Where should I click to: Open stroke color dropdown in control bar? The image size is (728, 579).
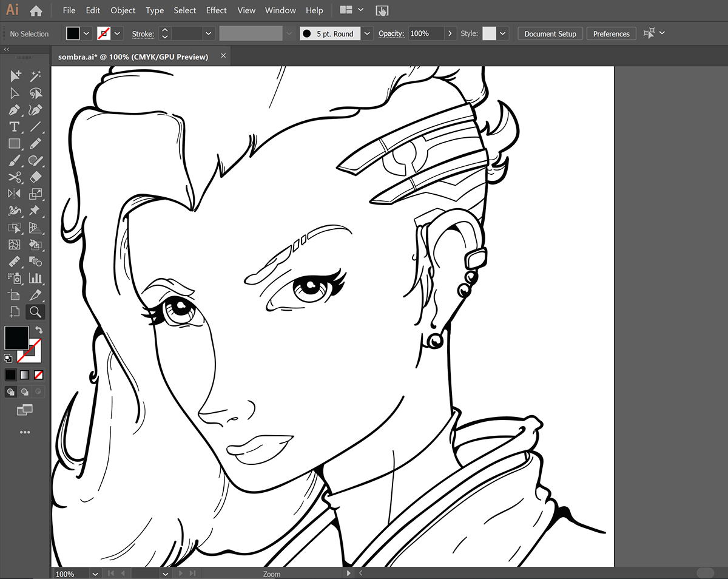(x=117, y=33)
